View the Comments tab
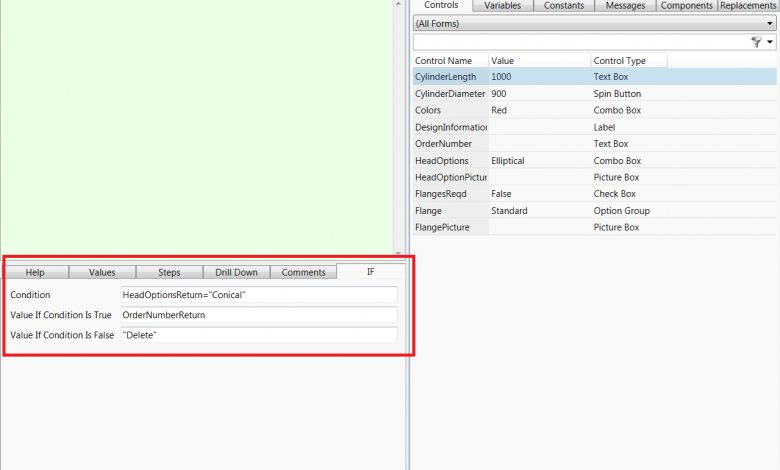780x470 pixels. [303, 272]
